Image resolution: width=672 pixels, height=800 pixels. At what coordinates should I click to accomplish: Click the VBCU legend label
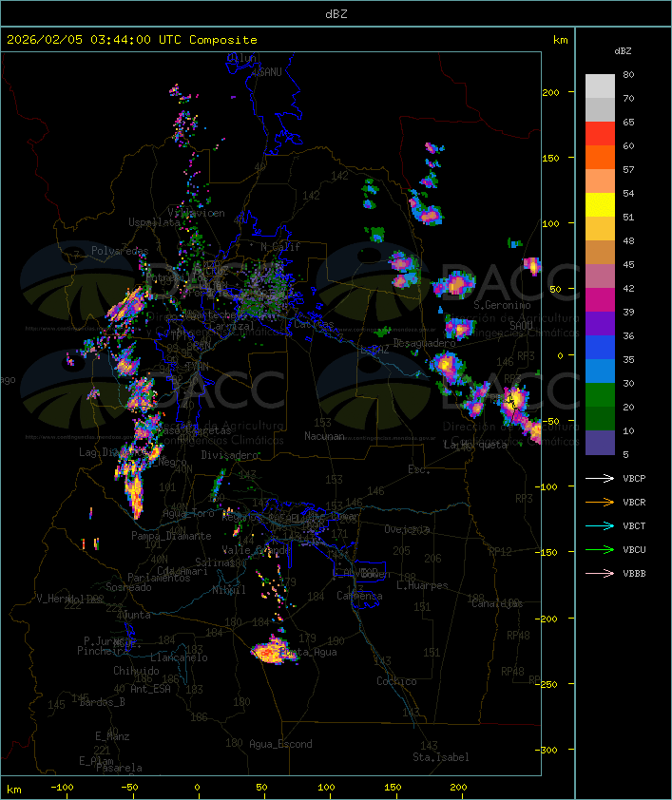634,549
